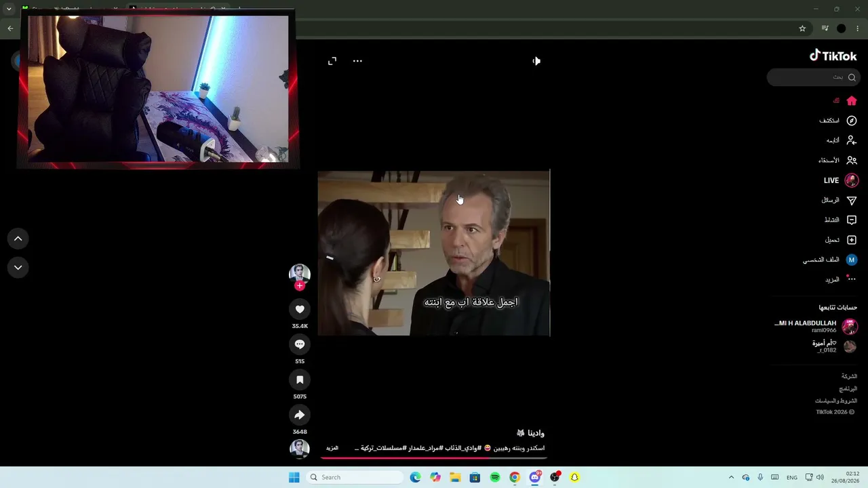
Task: Switch to Chrome in the taskbar
Action: point(515,477)
